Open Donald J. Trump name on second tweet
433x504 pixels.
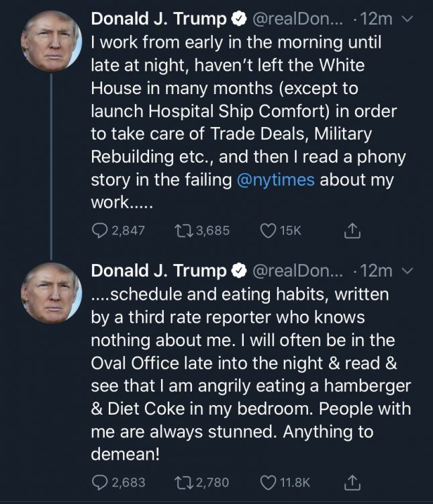click(x=158, y=270)
